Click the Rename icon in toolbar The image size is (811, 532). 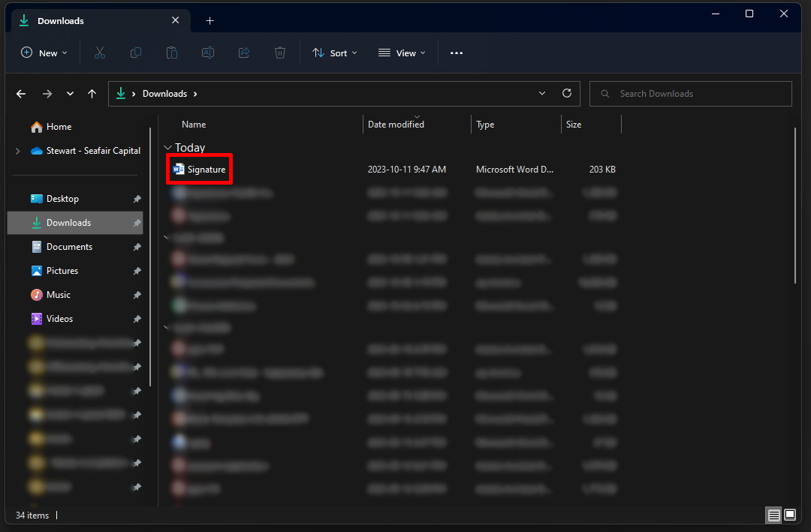(x=208, y=53)
